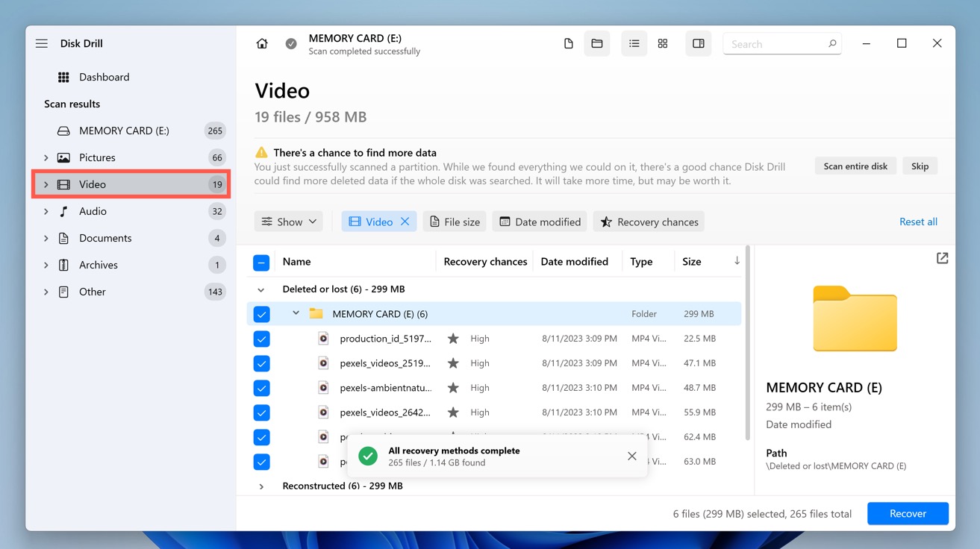Screen dimensions: 980x549
Task: Select the Audio category
Action: 131,211
